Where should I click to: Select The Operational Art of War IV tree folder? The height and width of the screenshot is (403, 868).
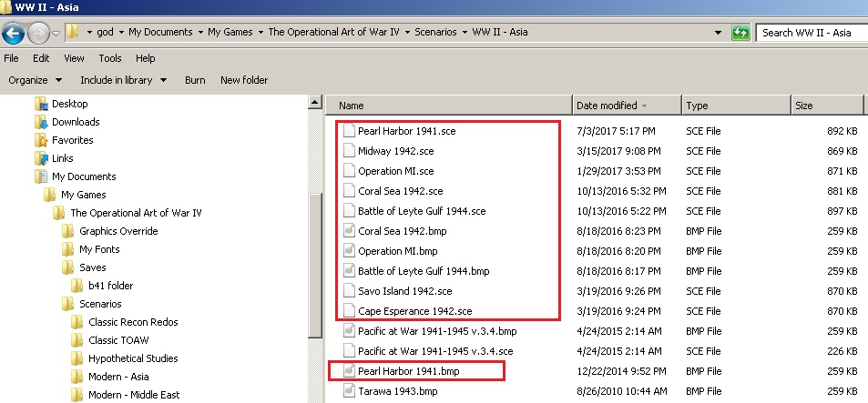[x=137, y=213]
